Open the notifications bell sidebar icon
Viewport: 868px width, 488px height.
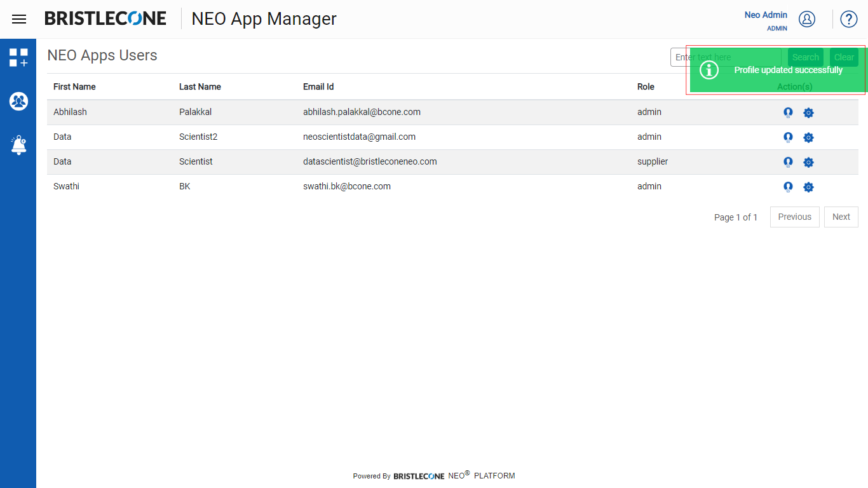(18, 145)
